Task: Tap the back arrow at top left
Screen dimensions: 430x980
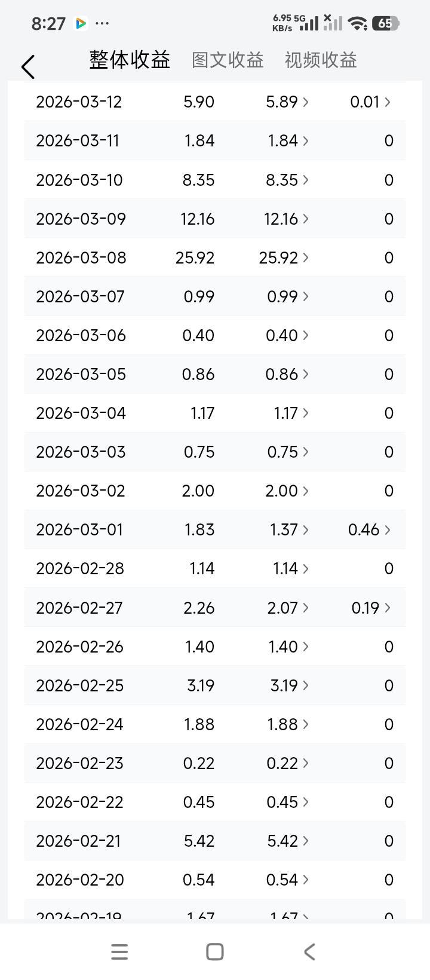Action: click(28, 66)
